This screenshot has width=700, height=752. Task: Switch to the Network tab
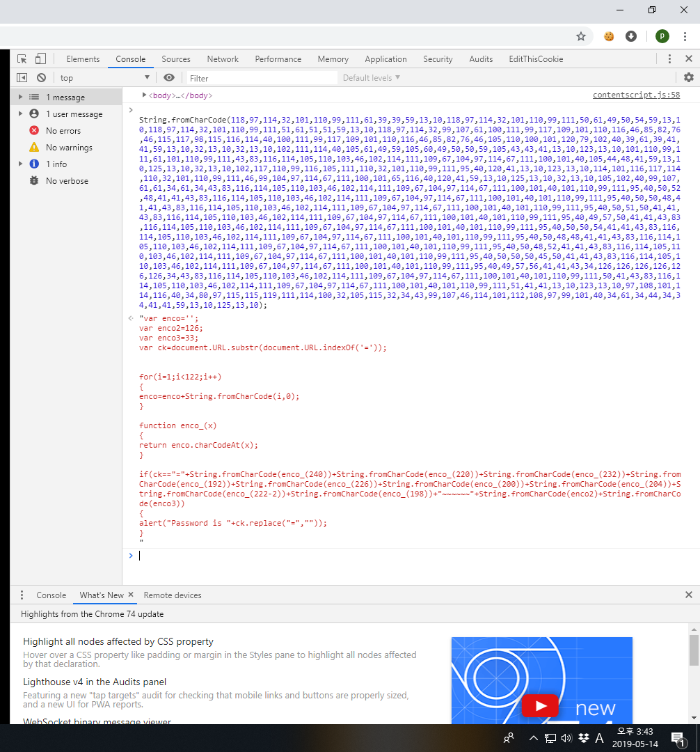(223, 59)
